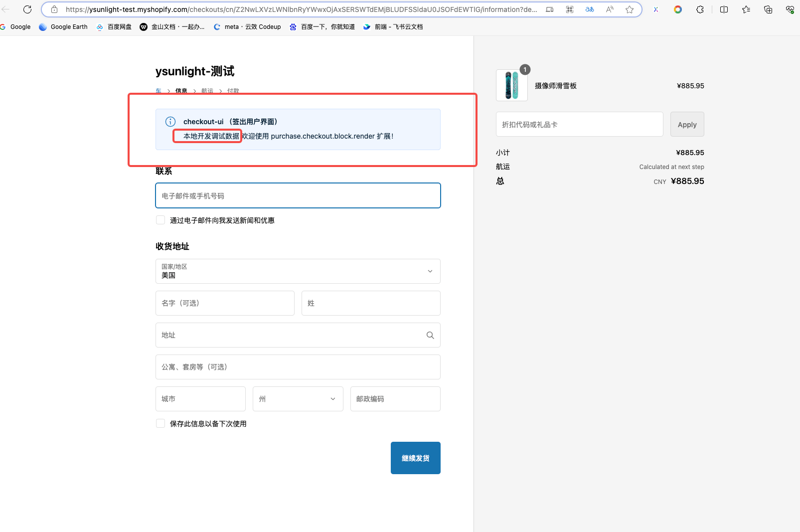Apply the discount code with Apply button
This screenshot has width=800, height=532.
point(687,124)
